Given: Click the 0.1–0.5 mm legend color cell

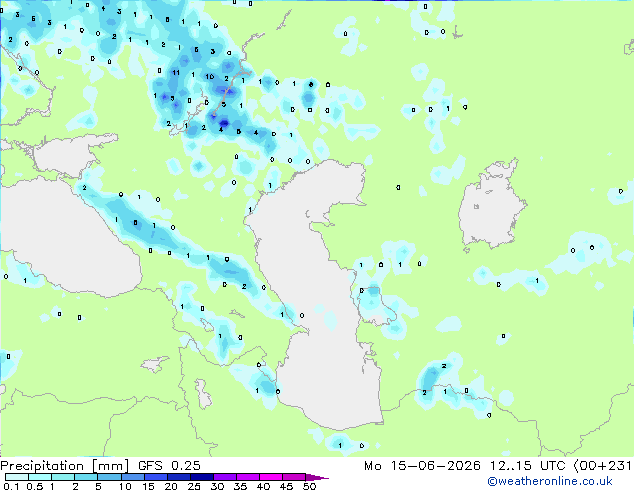Looking at the screenshot, I should 17,477.
